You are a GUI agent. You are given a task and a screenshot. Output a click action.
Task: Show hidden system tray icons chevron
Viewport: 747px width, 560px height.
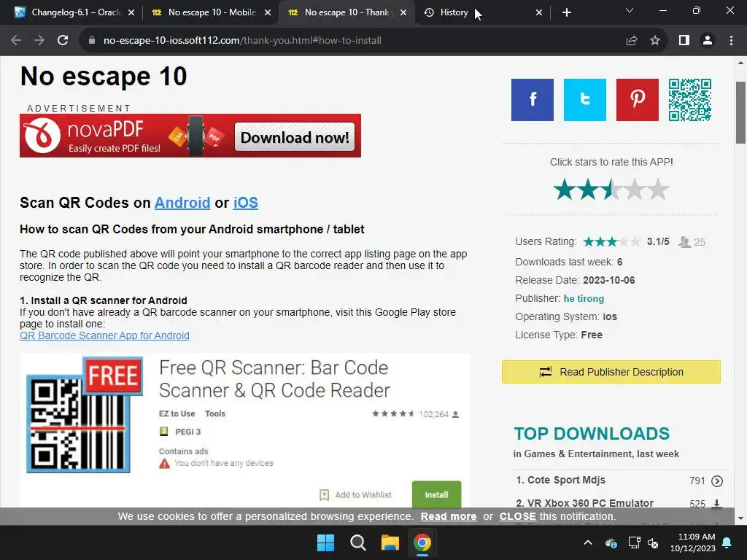[588, 542]
